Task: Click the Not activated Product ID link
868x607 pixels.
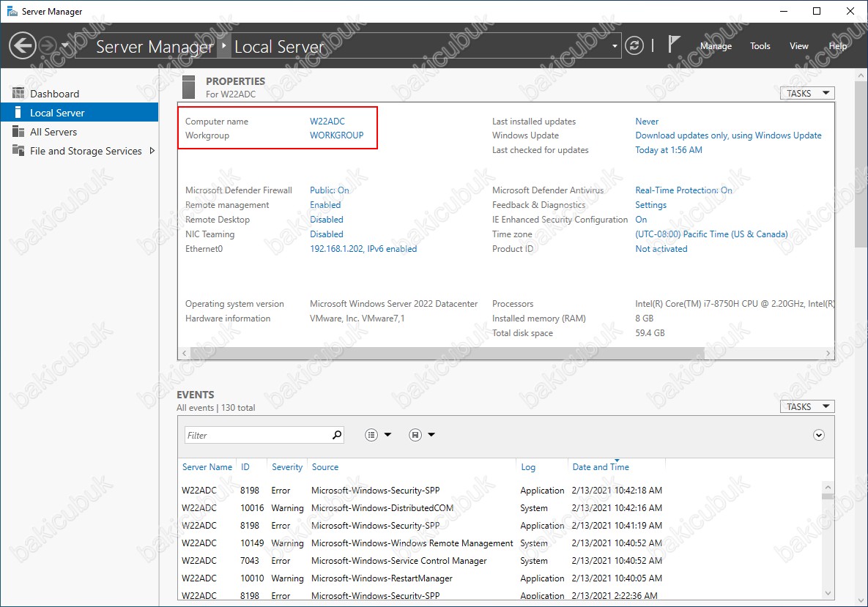Action: click(661, 249)
